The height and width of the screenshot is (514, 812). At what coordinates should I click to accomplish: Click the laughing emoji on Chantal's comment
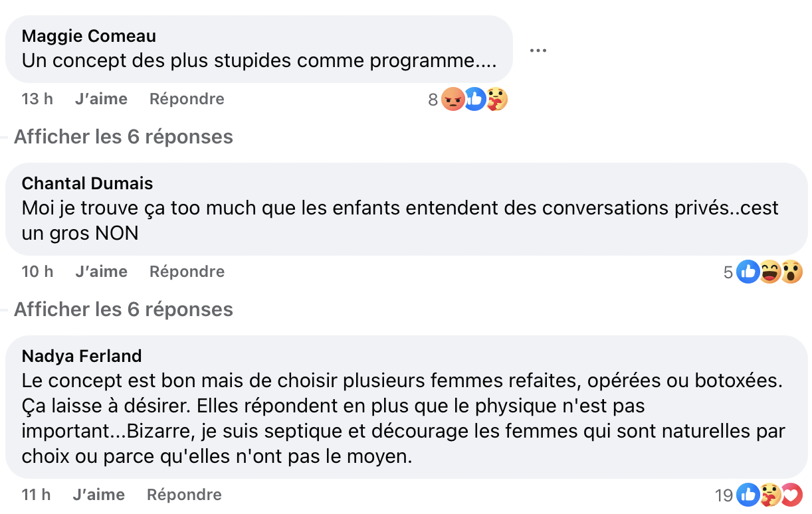(x=771, y=271)
